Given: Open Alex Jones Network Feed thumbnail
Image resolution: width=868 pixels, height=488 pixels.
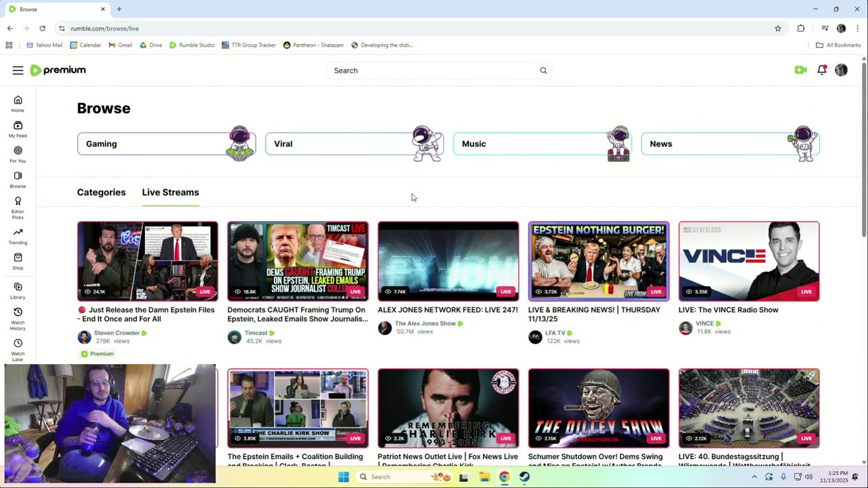Looking at the screenshot, I should coord(448,261).
